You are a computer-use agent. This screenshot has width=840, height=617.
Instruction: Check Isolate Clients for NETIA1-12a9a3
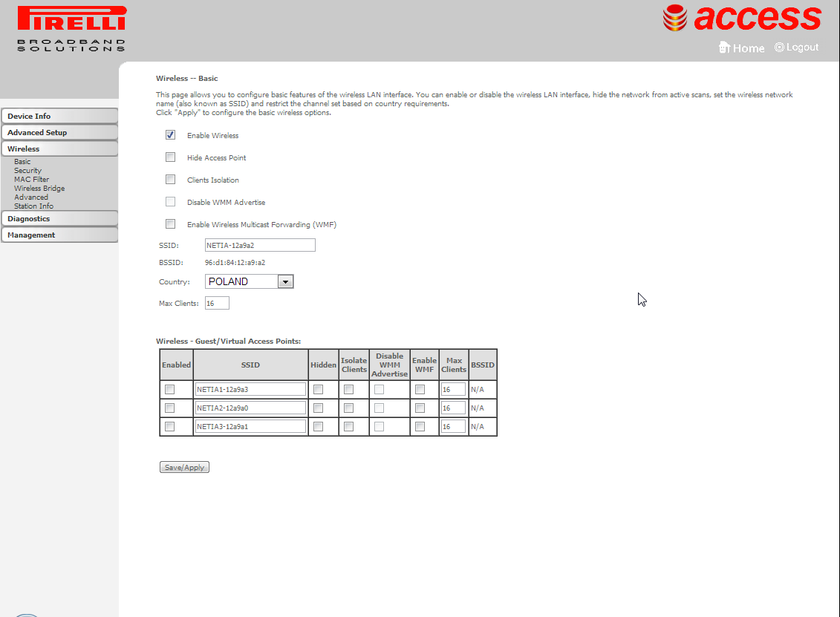(349, 389)
